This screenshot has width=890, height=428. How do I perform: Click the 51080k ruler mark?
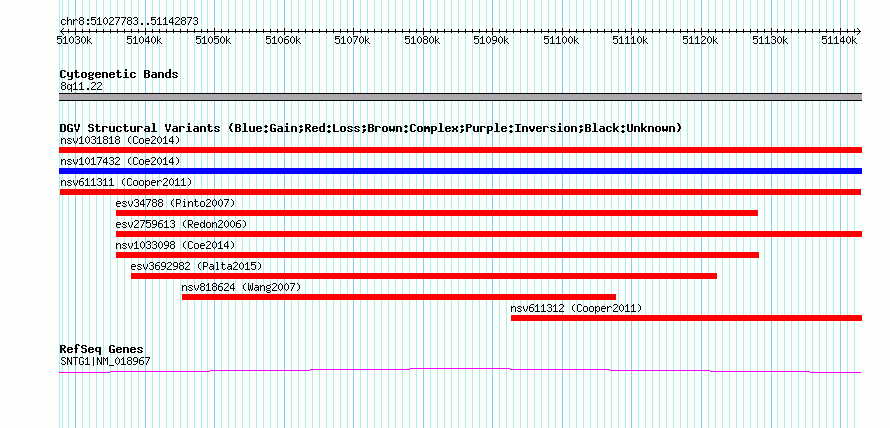pyautogui.click(x=423, y=40)
